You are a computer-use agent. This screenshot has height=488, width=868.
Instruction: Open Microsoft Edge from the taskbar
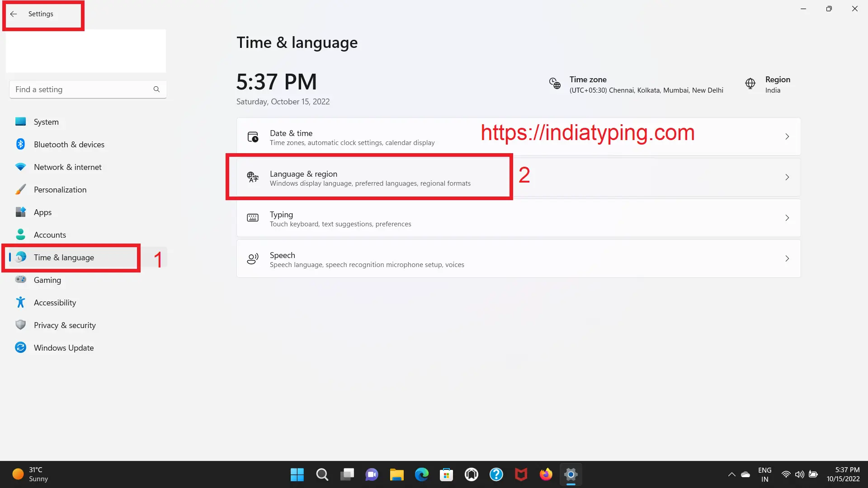pos(421,474)
